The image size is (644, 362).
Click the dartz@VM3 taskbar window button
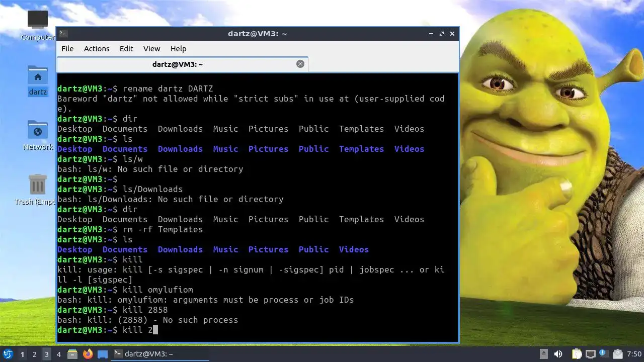point(159,354)
